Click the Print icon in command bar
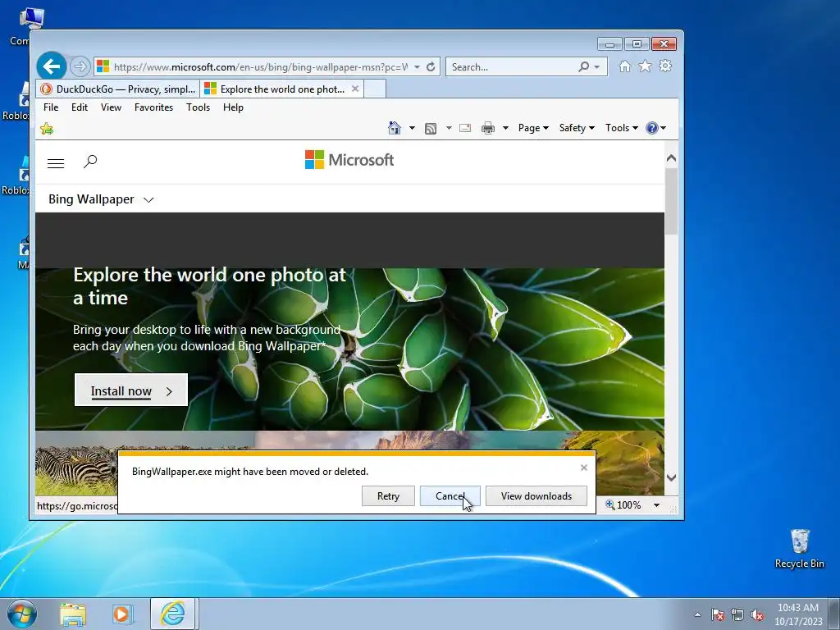Screen dimensions: 840x630 pyautogui.click(x=488, y=128)
